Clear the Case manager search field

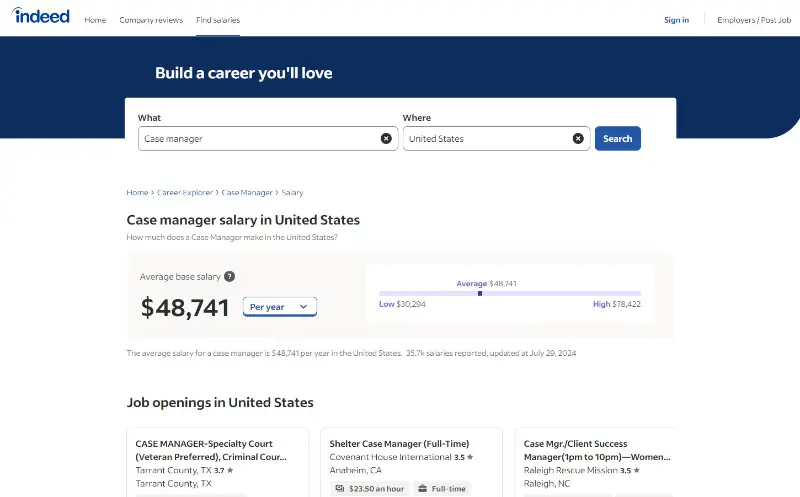point(386,138)
